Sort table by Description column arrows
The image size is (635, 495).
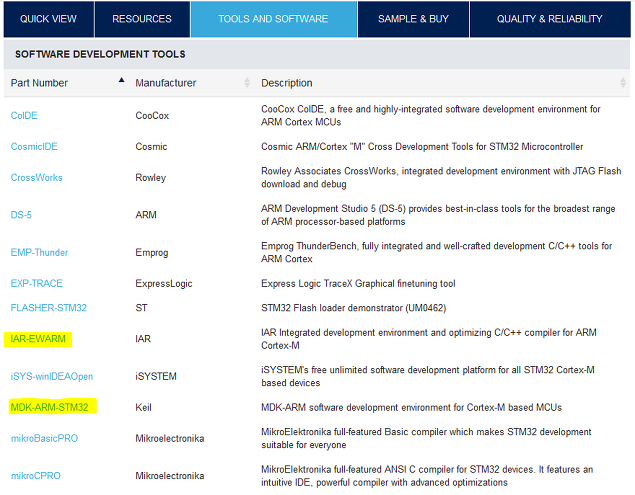point(623,83)
